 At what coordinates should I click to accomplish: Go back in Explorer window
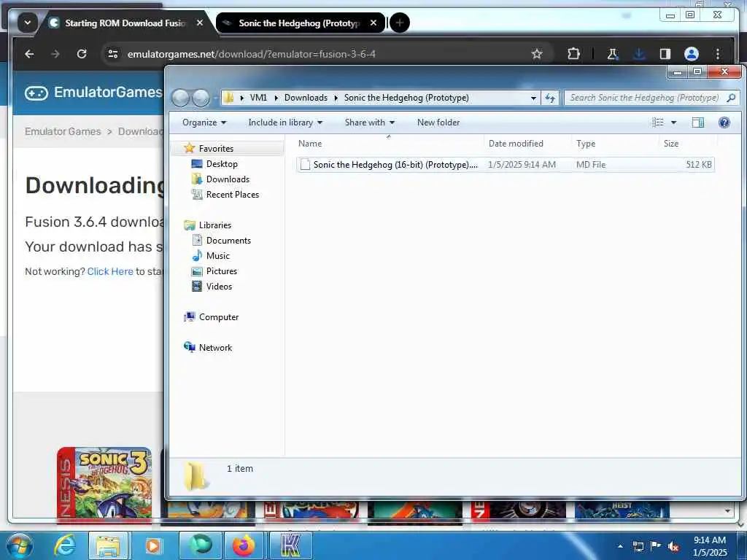pos(181,98)
